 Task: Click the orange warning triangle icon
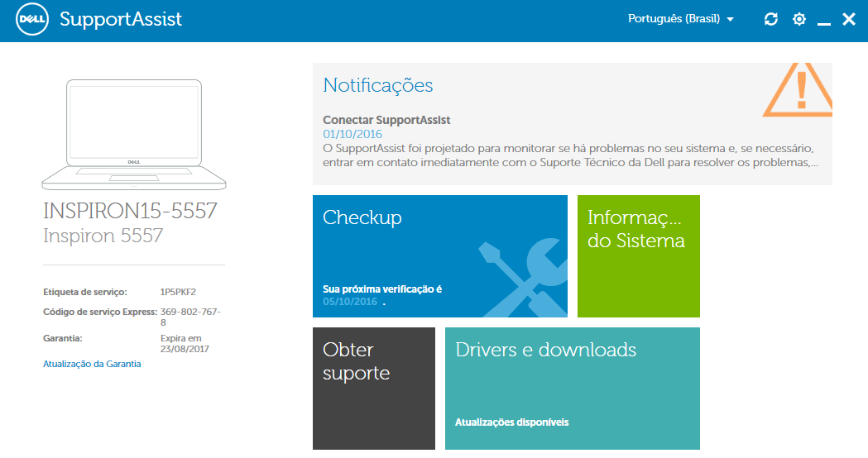(798, 89)
